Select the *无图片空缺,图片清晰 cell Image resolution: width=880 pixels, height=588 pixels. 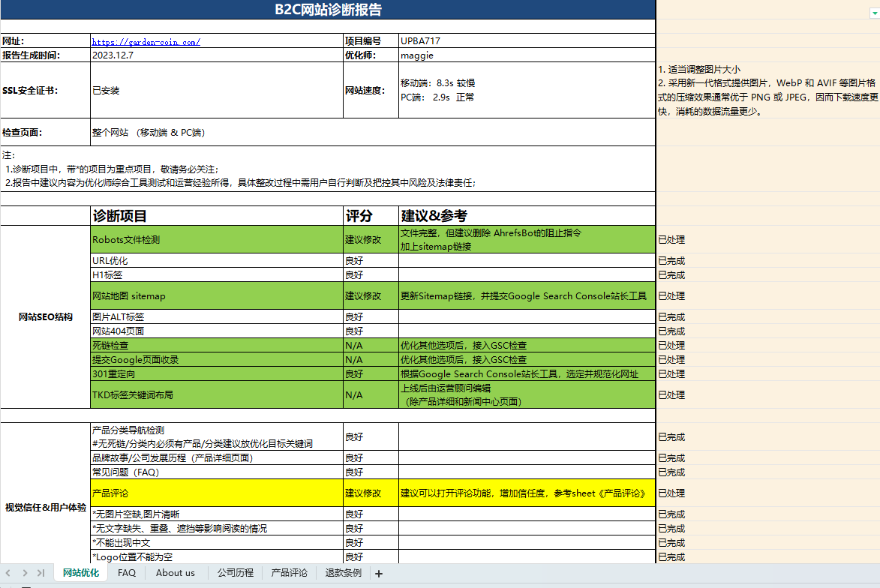(217, 514)
